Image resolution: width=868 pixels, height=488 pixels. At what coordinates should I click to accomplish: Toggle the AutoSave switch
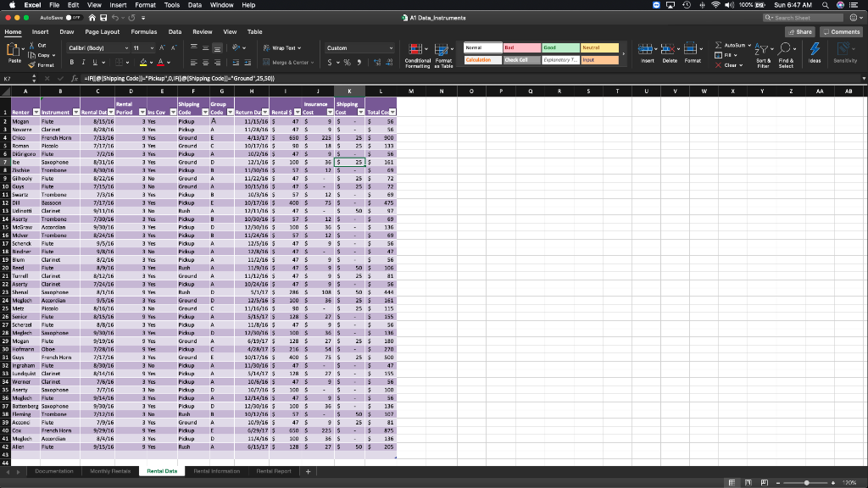click(x=73, y=18)
